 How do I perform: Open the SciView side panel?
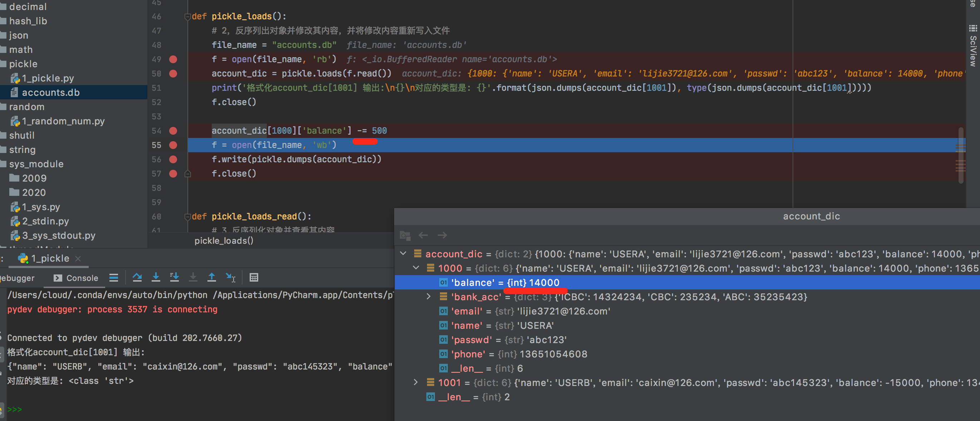(x=973, y=46)
